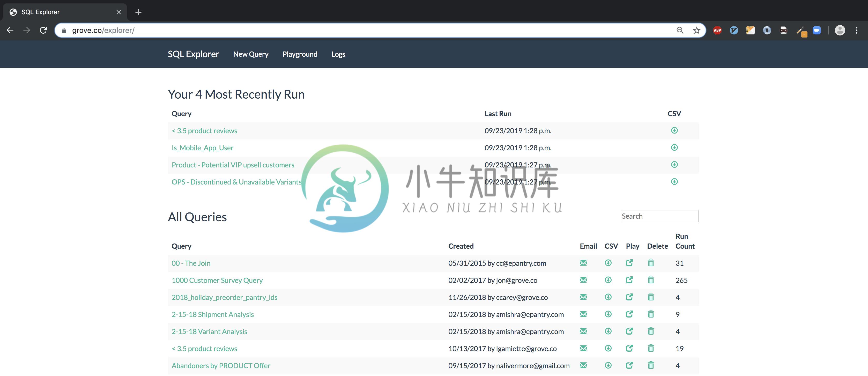Download CSV for recent Is_Mobile_App_User query
Screen dimensions: 868x376
(674, 148)
